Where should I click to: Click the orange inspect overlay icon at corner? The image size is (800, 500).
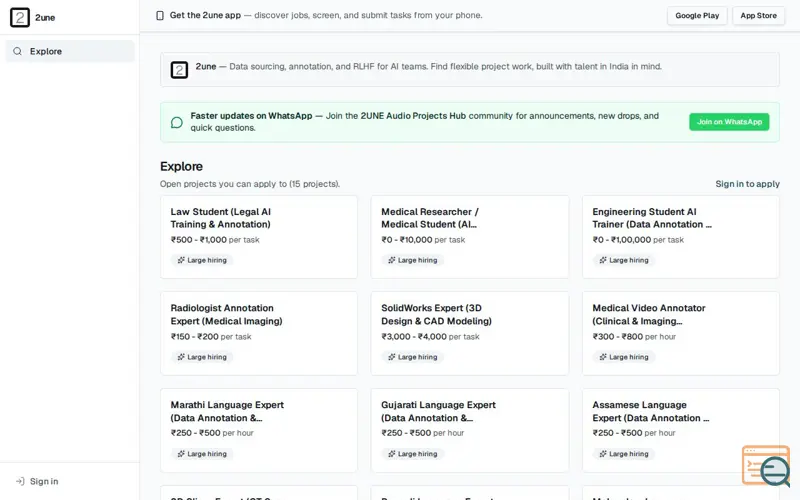coord(767,466)
